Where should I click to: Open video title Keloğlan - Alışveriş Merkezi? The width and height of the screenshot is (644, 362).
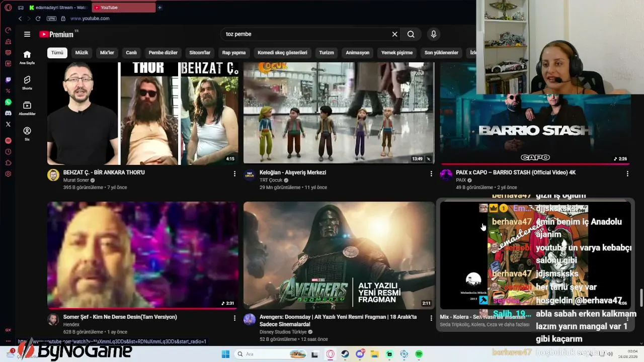click(293, 172)
